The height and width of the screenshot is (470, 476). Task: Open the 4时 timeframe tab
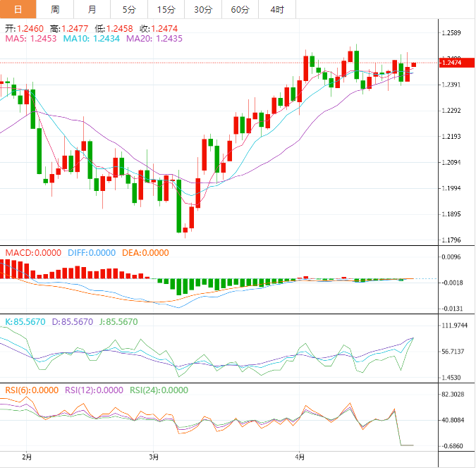277,9
